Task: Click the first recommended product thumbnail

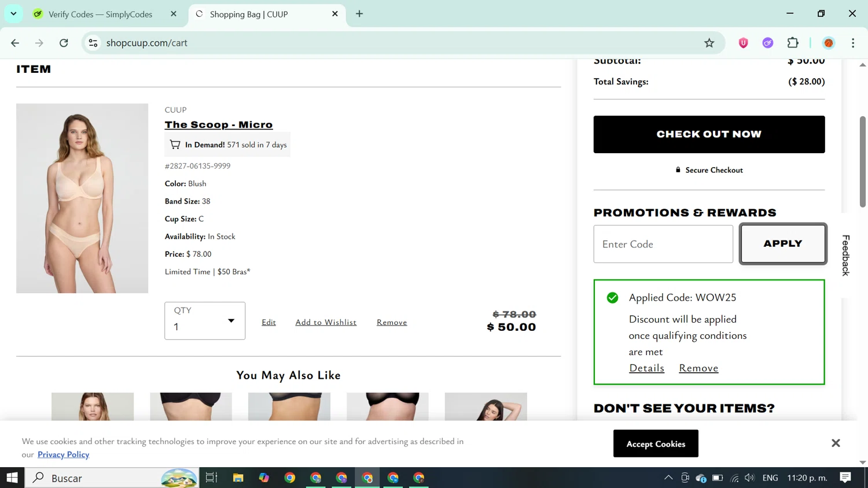Action: 93,406
